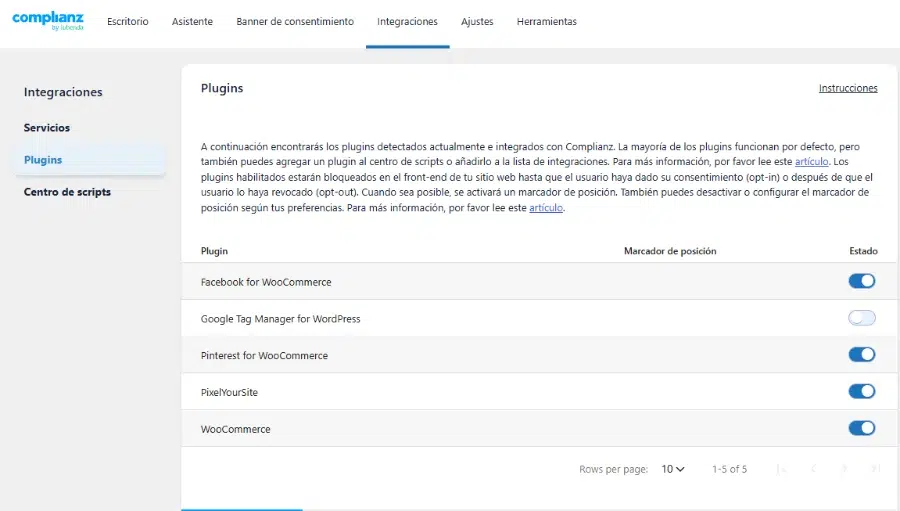Click the Integraciones sidebar heading

(x=63, y=92)
